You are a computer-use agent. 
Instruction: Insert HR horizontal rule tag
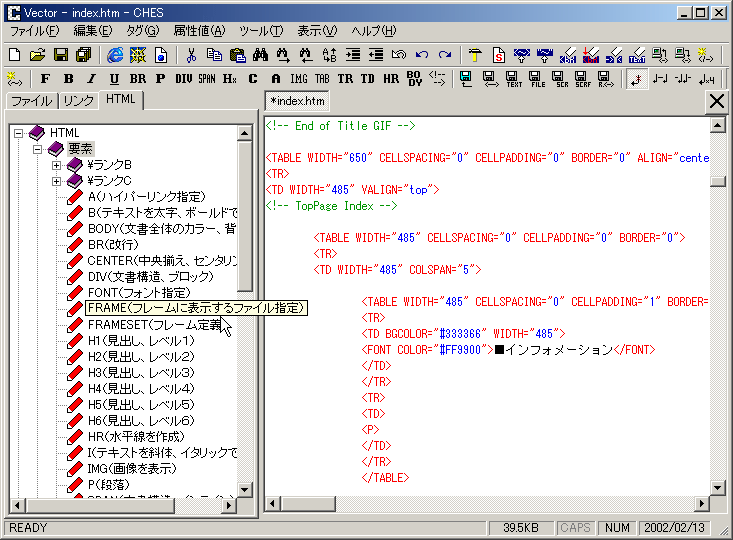point(391,79)
